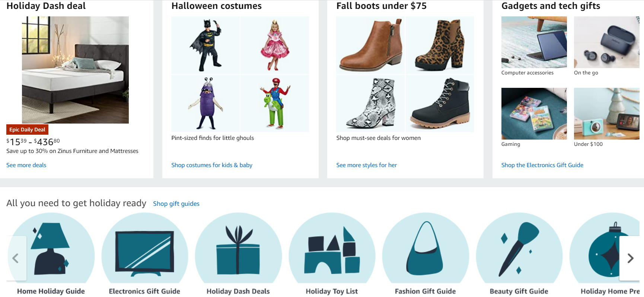The height and width of the screenshot is (297, 644).
Task: Open the Zinus bed frame product image
Action: pos(75,70)
